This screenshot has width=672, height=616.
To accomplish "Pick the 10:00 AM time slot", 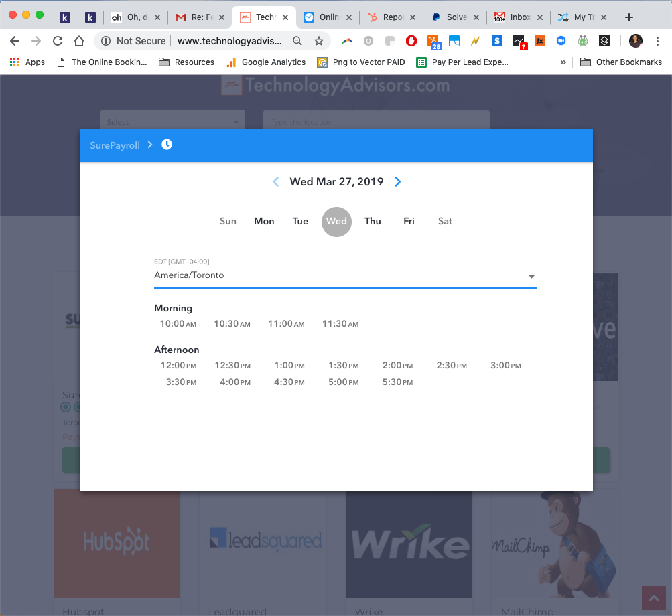I will click(x=178, y=324).
